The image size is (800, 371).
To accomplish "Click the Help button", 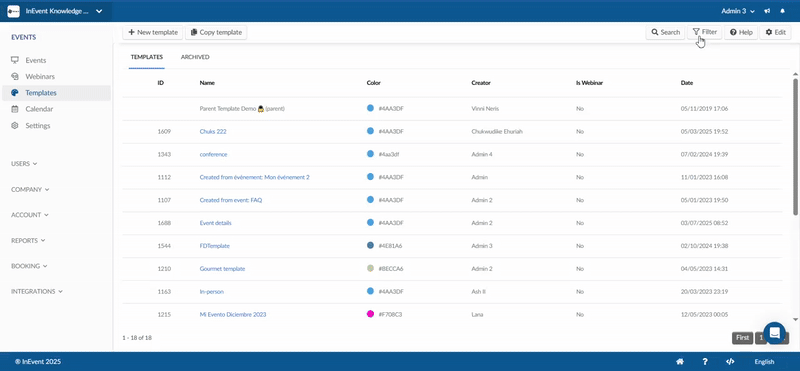I will pos(741,32).
